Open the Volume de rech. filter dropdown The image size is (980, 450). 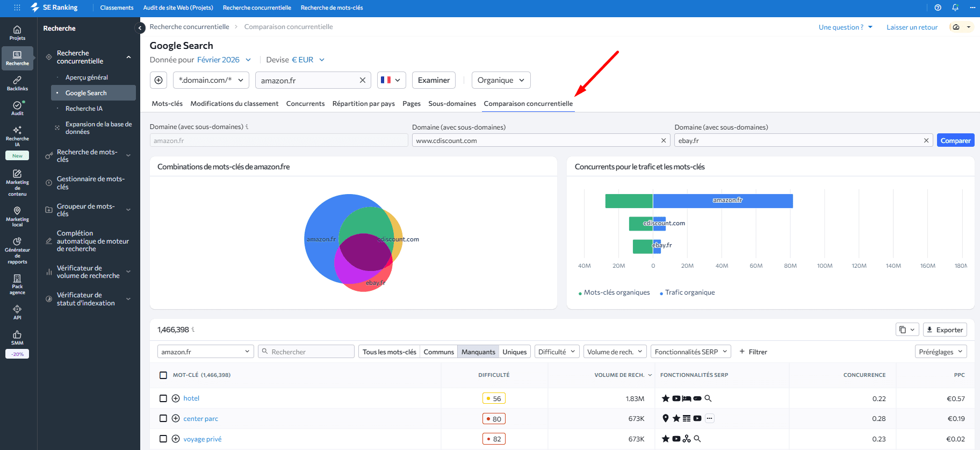615,352
